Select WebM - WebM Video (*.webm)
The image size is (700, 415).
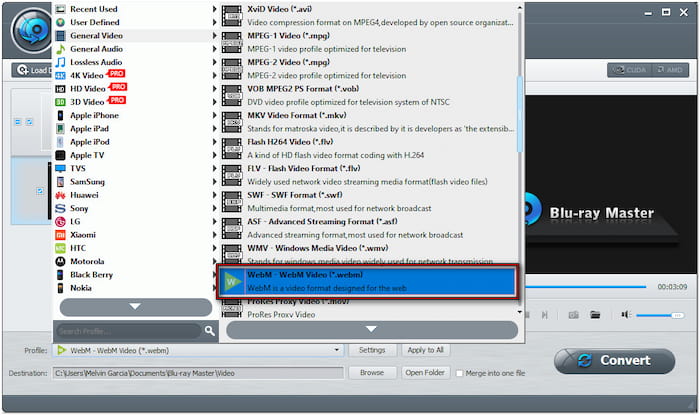tap(367, 282)
